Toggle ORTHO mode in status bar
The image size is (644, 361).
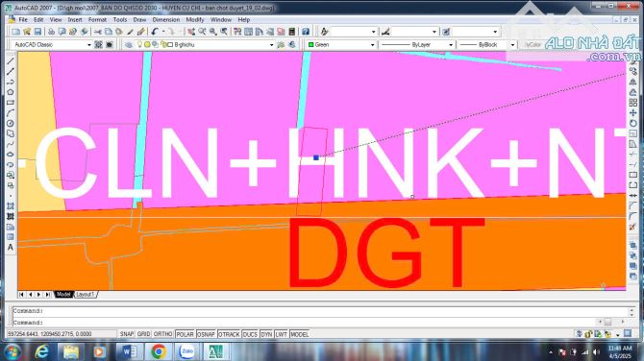[x=162, y=334]
